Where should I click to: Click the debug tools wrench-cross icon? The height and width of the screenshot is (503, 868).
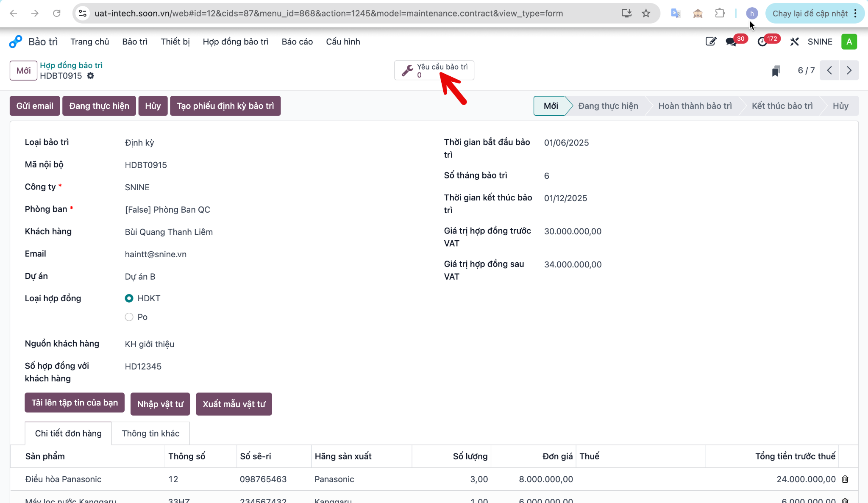tap(794, 42)
